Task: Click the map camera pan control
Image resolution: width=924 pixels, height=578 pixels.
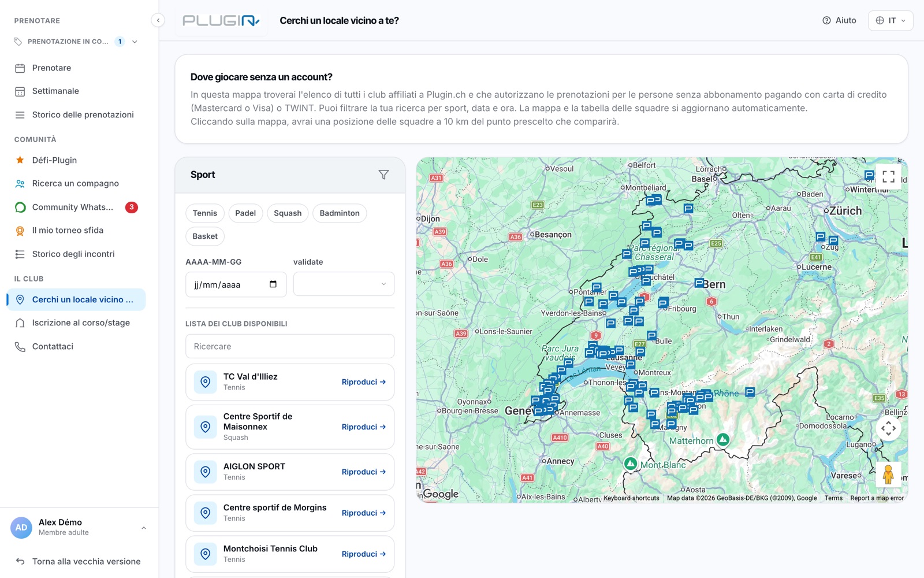Action: coord(889,428)
